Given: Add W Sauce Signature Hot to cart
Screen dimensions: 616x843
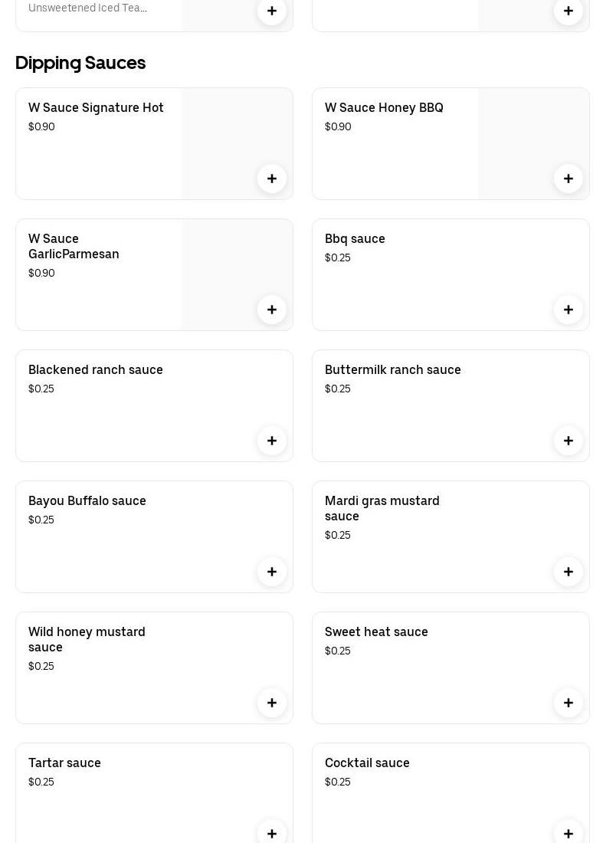Looking at the screenshot, I should pyautogui.click(x=272, y=179).
